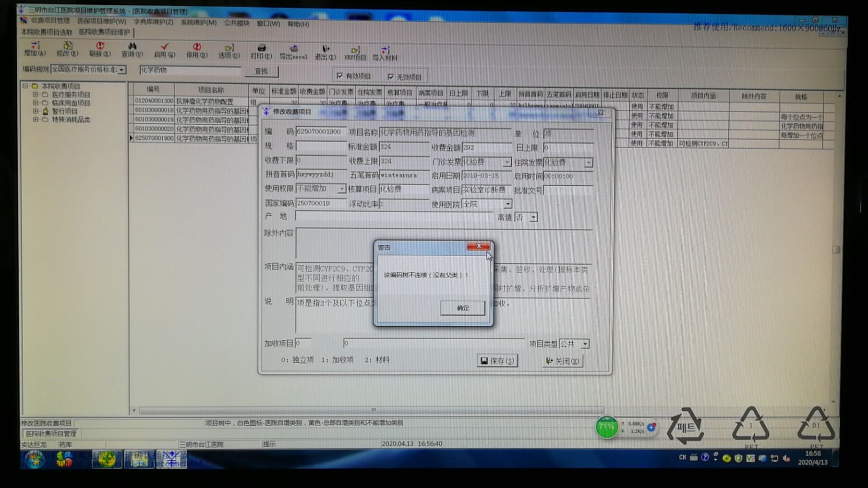
Task: Close the 警告 warning dialog with red X
Action: tap(478, 246)
